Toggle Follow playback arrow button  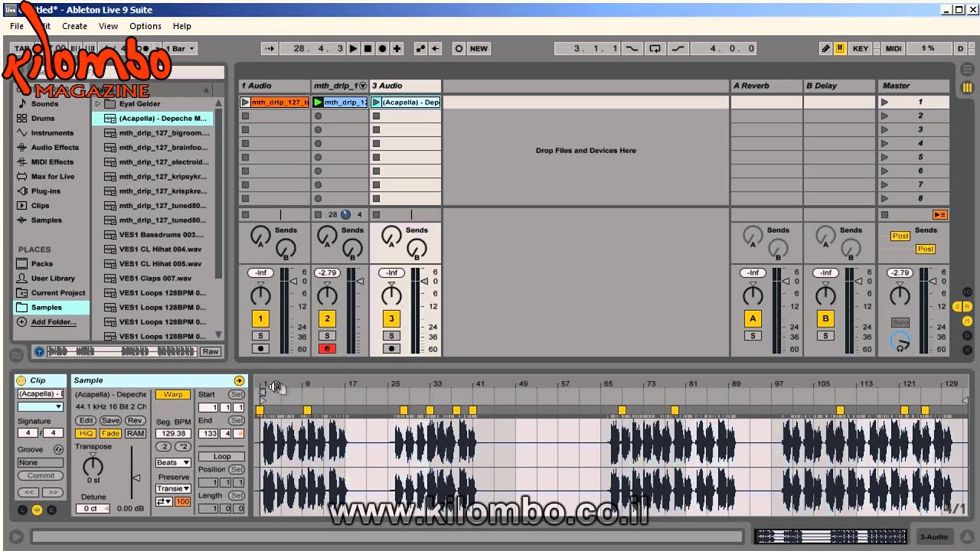point(269,48)
